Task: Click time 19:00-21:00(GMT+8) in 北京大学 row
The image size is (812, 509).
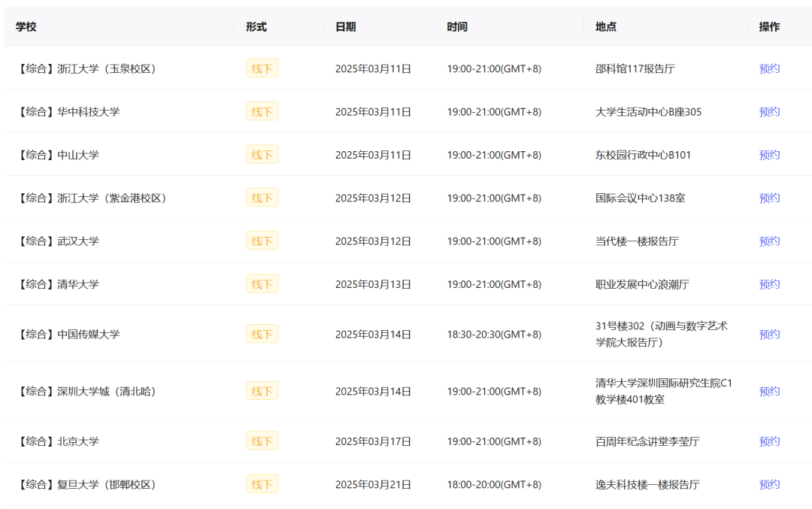Action: point(494,441)
